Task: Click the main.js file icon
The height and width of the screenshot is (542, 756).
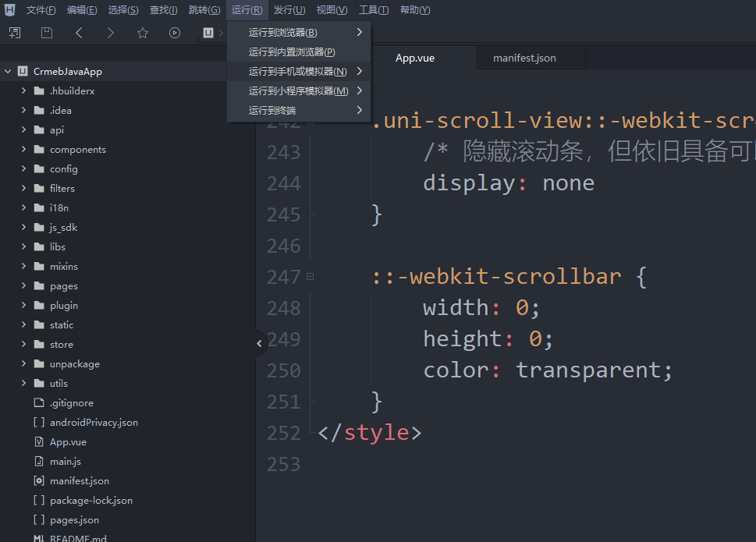Action: [x=39, y=461]
